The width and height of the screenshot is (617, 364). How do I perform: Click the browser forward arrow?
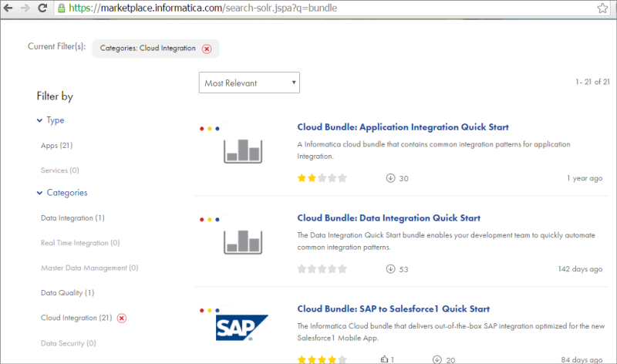(25, 8)
